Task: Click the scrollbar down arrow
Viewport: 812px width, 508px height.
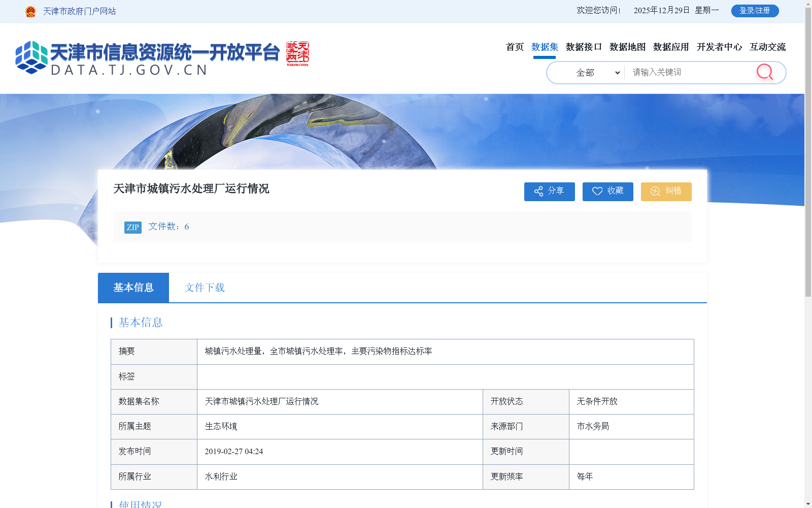Action: click(807, 504)
